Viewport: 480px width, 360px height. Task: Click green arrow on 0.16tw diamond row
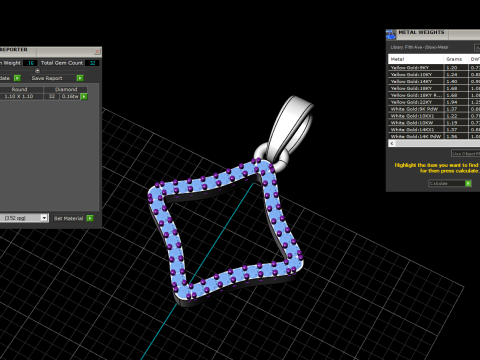[x=84, y=97]
